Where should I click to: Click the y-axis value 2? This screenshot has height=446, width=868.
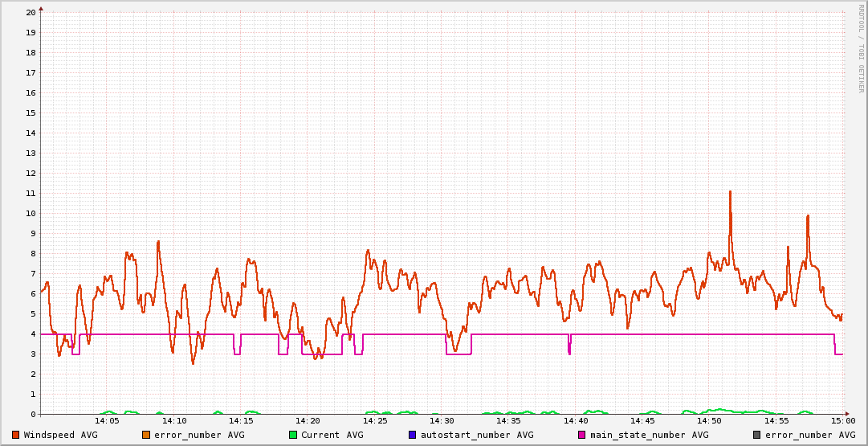(33, 374)
